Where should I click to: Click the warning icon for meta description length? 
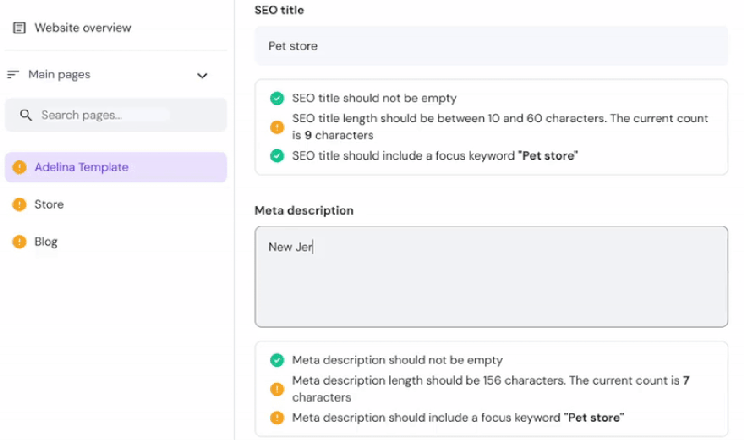click(277, 389)
